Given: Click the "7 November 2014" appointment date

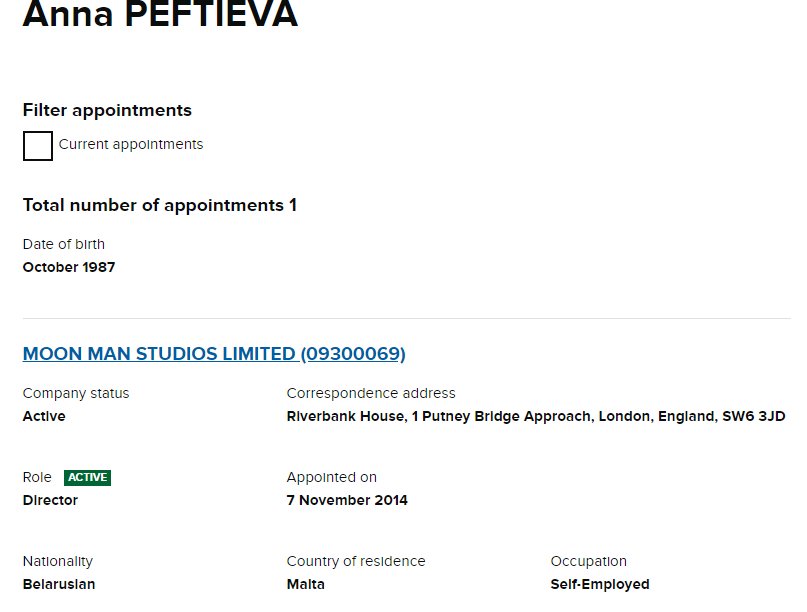Looking at the screenshot, I should coord(347,500).
